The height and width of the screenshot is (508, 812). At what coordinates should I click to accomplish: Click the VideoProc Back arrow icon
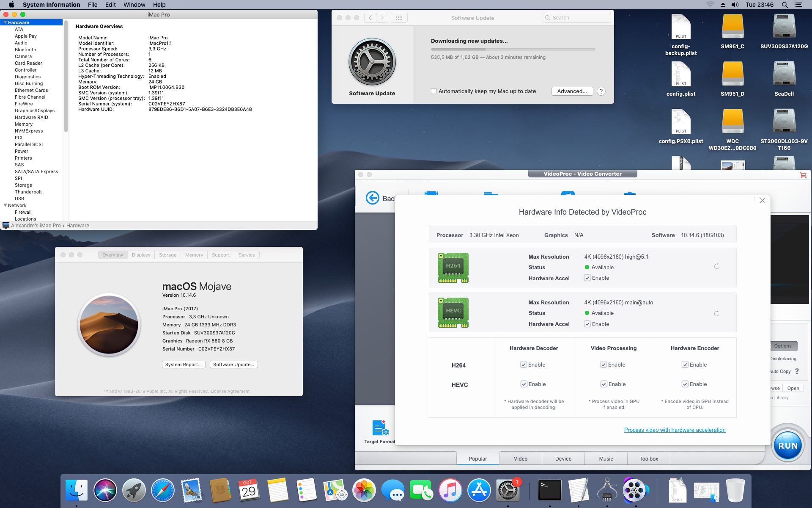pyautogui.click(x=373, y=198)
